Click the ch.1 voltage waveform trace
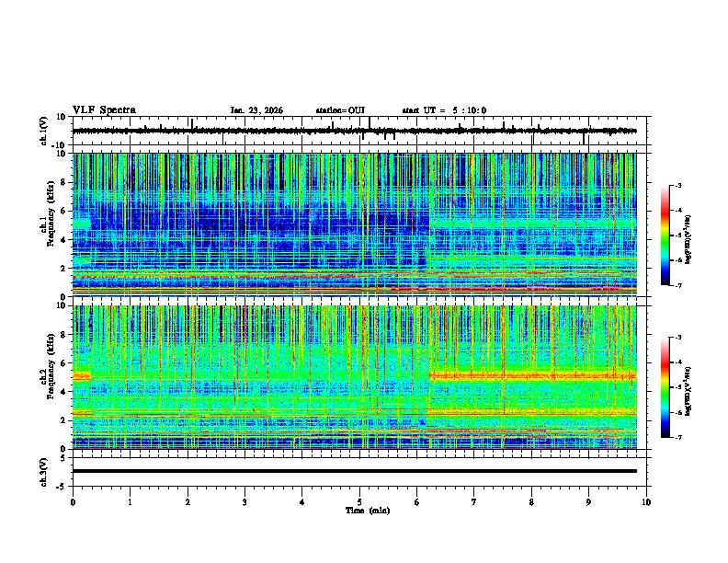 tap(355, 131)
